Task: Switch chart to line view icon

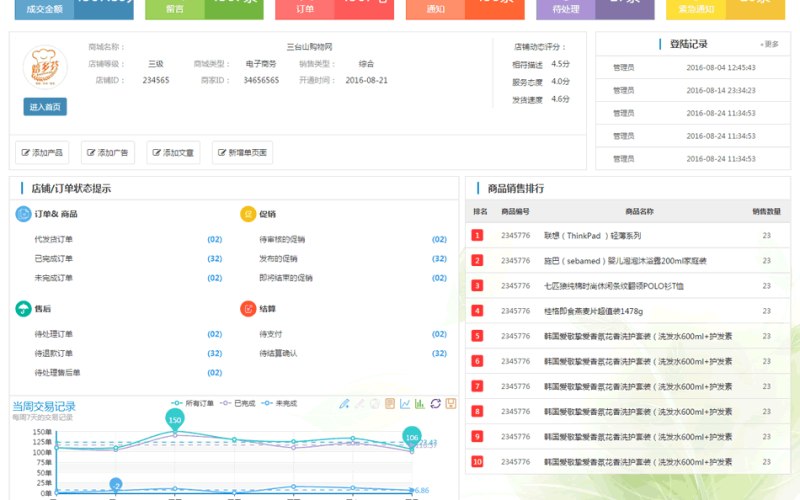Action: pyautogui.click(x=405, y=404)
